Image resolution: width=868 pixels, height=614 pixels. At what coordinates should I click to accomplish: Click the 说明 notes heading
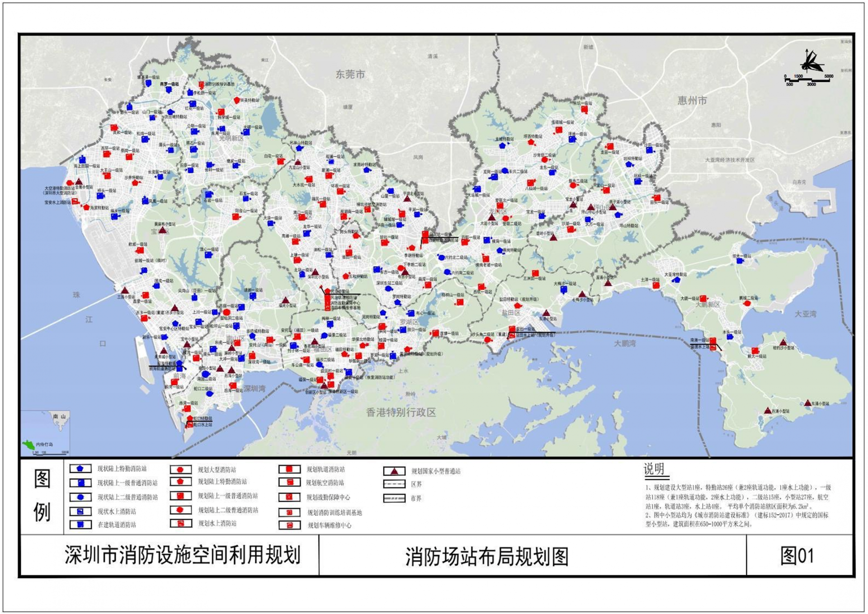[x=655, y=469]
